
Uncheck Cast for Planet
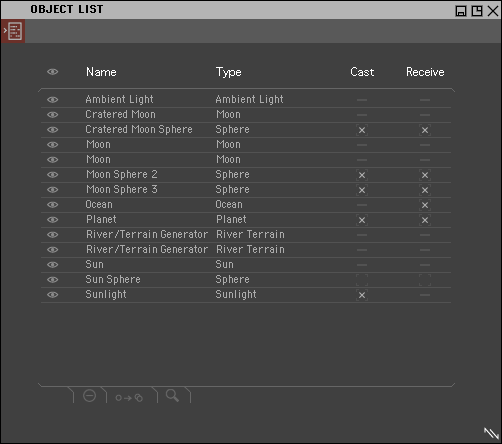click(362, 220)
